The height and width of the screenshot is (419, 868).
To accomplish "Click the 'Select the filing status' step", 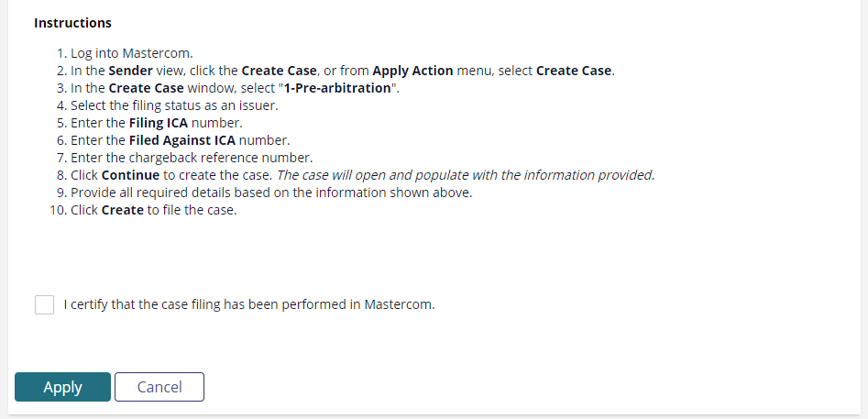I will [174, 105].
